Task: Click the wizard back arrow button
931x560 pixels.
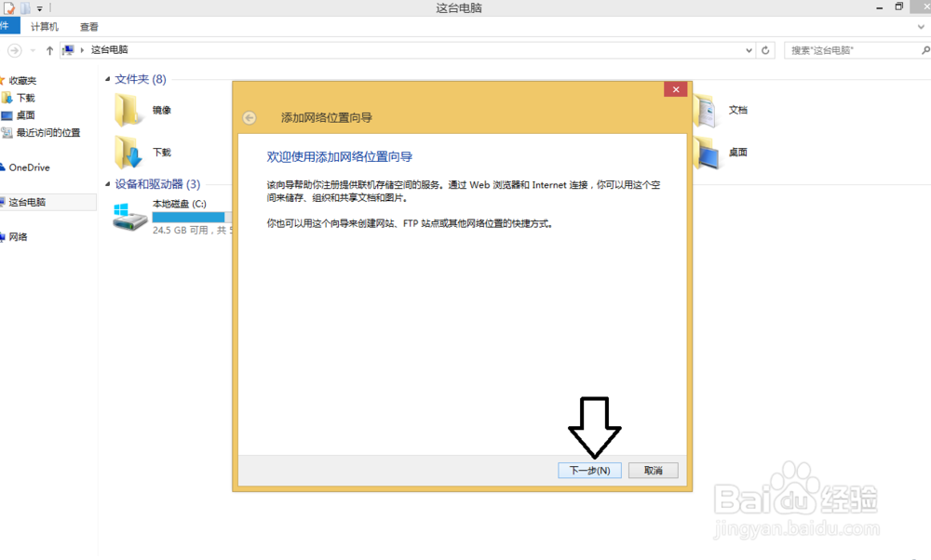Action: point(251,118)
